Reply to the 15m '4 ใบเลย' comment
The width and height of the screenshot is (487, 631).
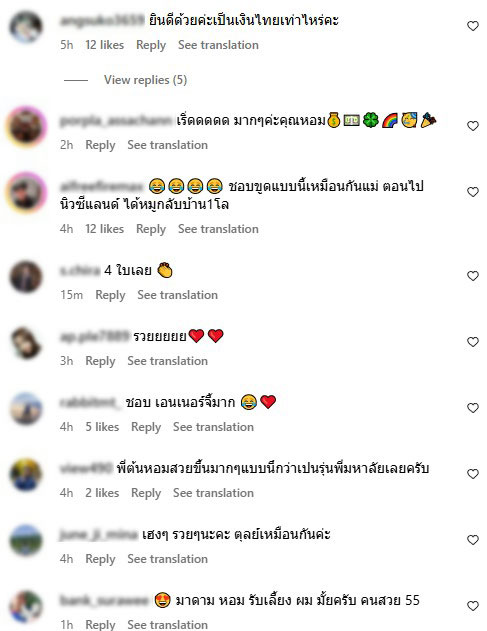point(110,295)
